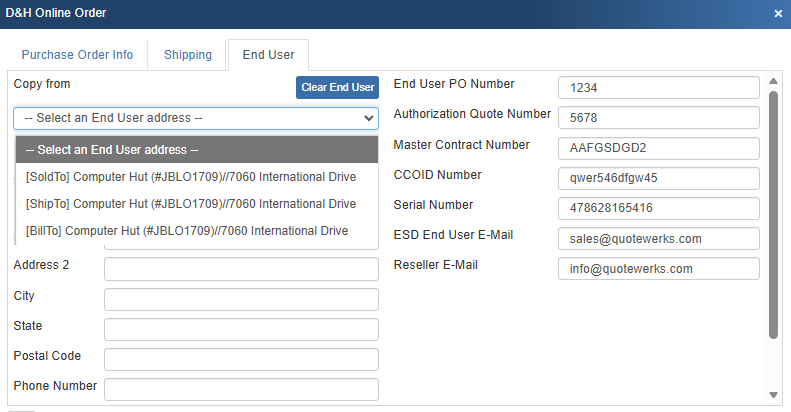
Task: Select the End User tab
Action: pyautogui.click(x=268, y=55)
